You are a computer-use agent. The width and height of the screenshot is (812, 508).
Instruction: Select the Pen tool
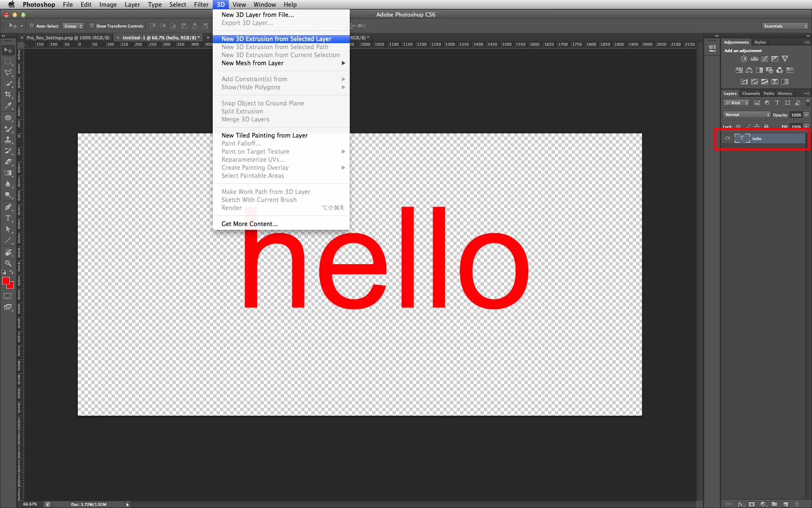click(8, 207)
